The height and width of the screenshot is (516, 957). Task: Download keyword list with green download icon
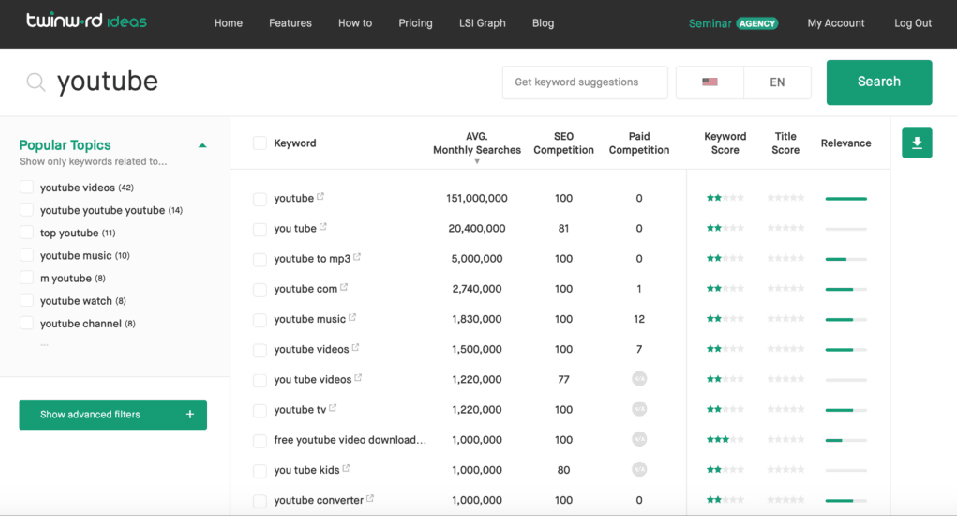pyautogui.click(x=917, y=143)
